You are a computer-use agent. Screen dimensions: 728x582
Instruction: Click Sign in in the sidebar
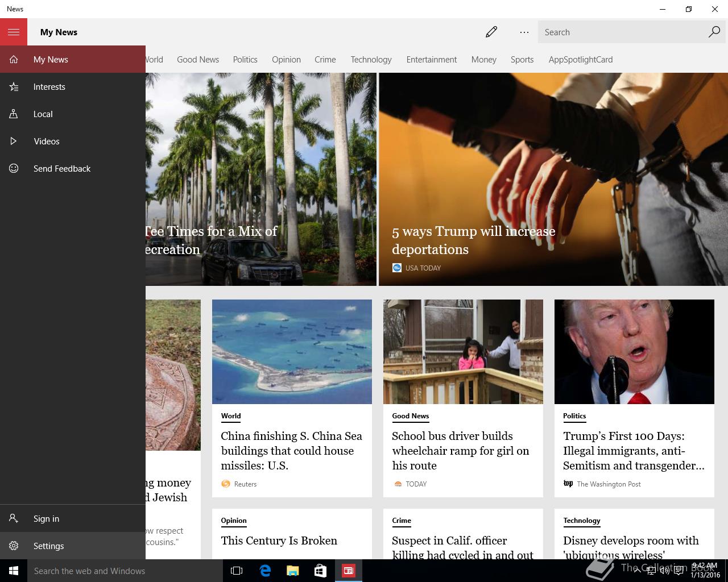click(73, 518)
